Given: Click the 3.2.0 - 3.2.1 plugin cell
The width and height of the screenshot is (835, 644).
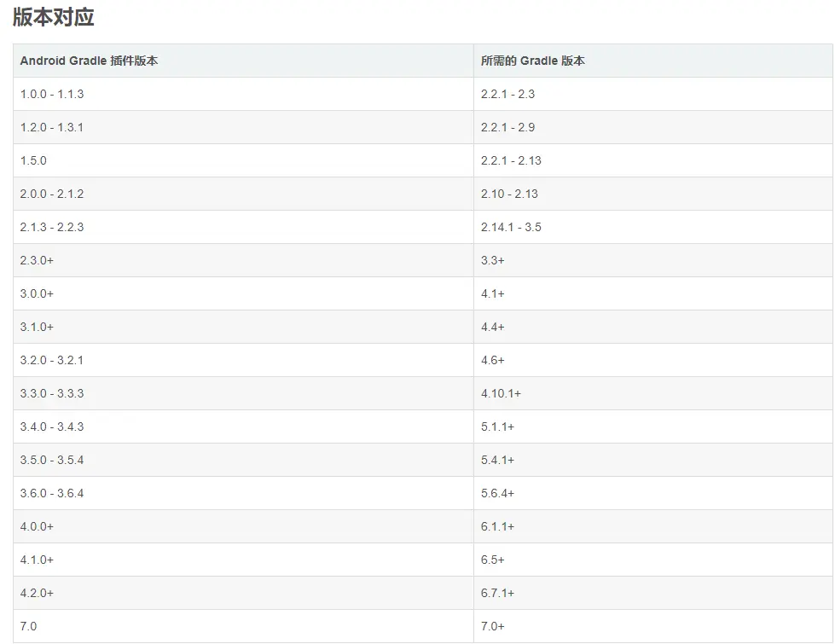Looking at the screenshot, I should (x=52, y=360).
